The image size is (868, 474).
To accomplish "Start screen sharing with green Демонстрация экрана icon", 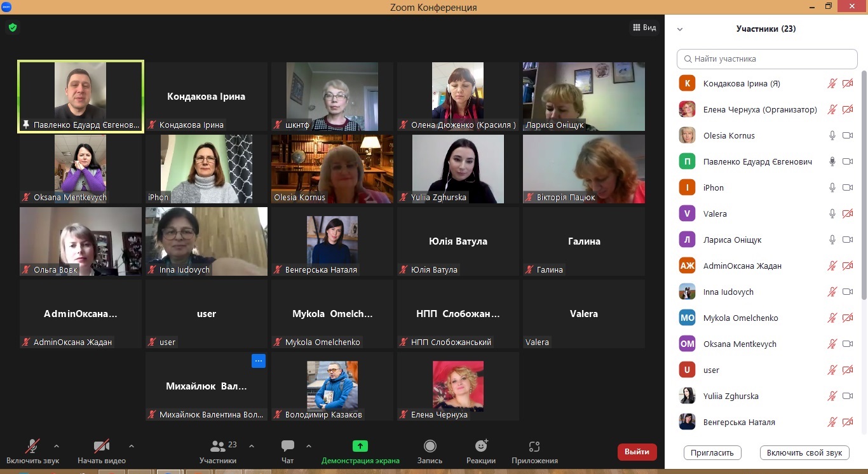I will (x=360, y=447).
